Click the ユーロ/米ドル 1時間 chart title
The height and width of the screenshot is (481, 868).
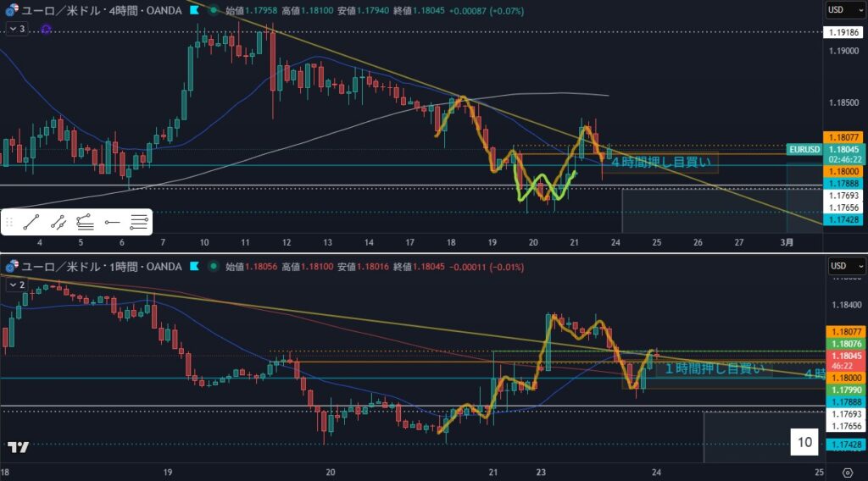click(100, 267)
